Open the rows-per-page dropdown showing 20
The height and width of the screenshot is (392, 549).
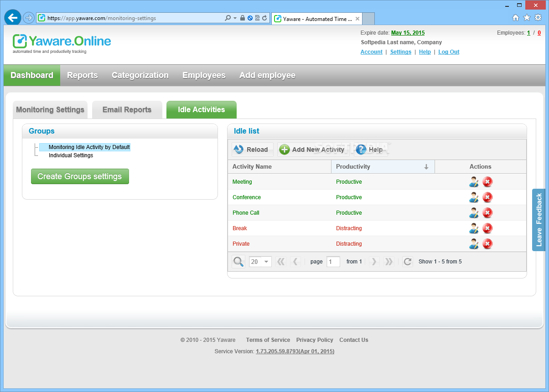(x=260, y=262)
